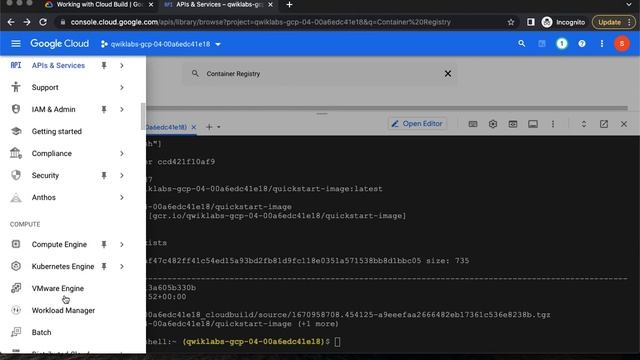Click the Anthos sidebar label
640x360 pixels.
tap(44, 198)
